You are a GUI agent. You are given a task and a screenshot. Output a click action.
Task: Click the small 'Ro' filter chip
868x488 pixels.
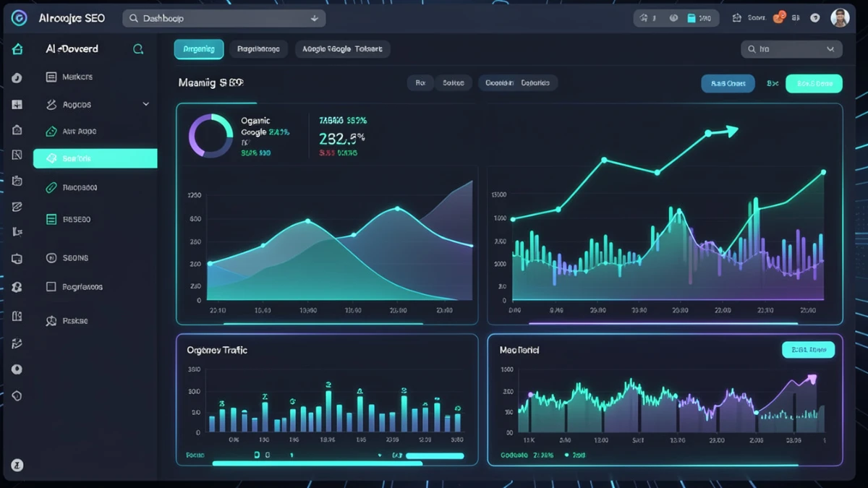point(420,83)
